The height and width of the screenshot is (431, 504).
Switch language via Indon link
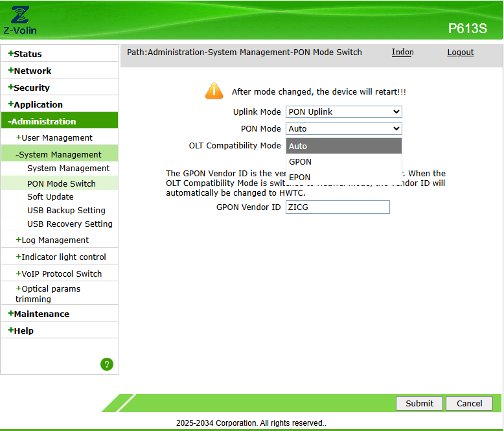(402, 52)
